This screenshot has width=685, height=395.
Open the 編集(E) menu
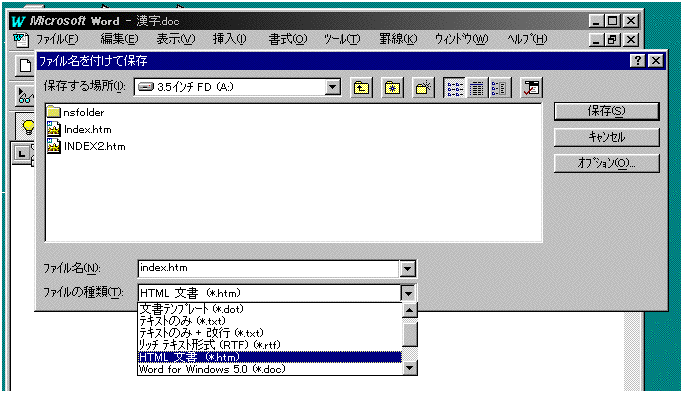tap(119, 39)
